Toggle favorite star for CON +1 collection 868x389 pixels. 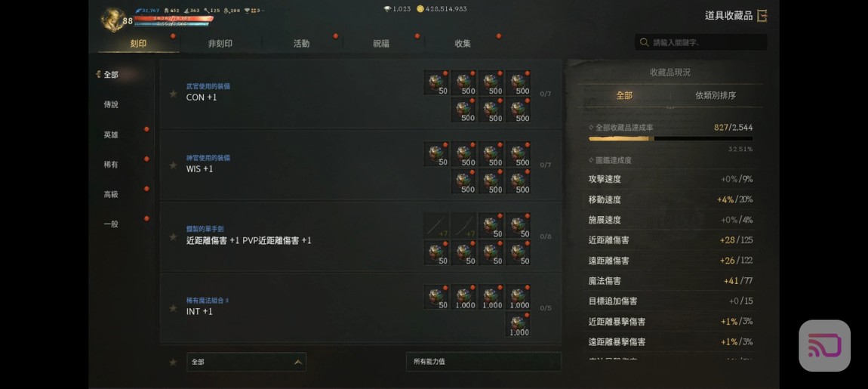pyautogui.click(x=174, y=94)
